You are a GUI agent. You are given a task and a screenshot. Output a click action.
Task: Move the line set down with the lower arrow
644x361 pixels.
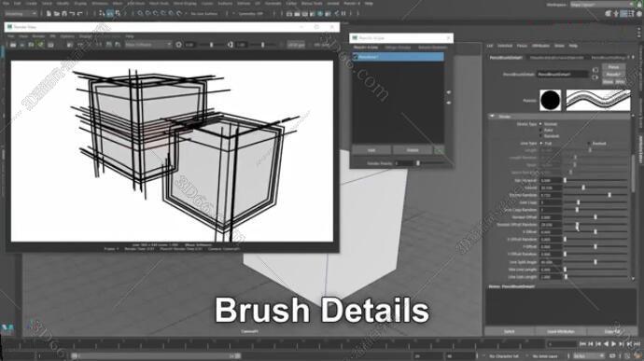449,103
